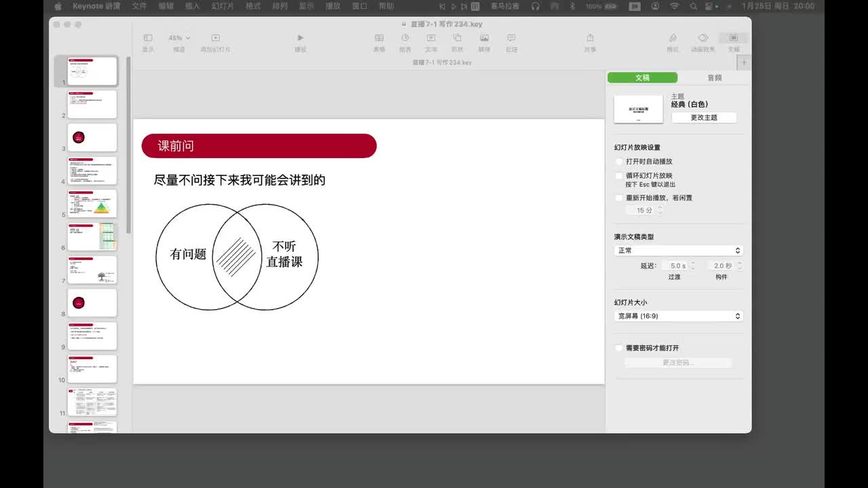Open the 幻灯片 menu
Screen dimensions: 868x488
tap(223, 6)
